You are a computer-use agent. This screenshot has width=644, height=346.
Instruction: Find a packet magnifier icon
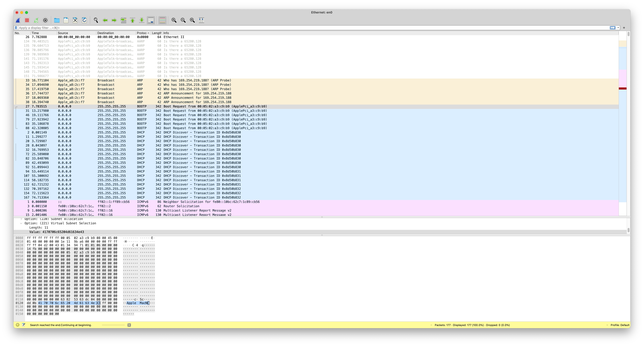96,20
